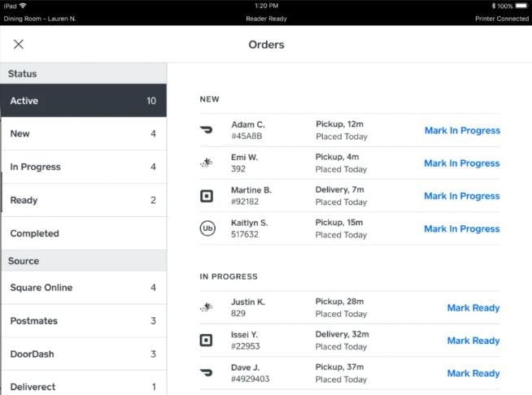The width and height of the screenshot is (532, 395).
Task: Mark Justin K. order ready
Action: tap(473, 308)
